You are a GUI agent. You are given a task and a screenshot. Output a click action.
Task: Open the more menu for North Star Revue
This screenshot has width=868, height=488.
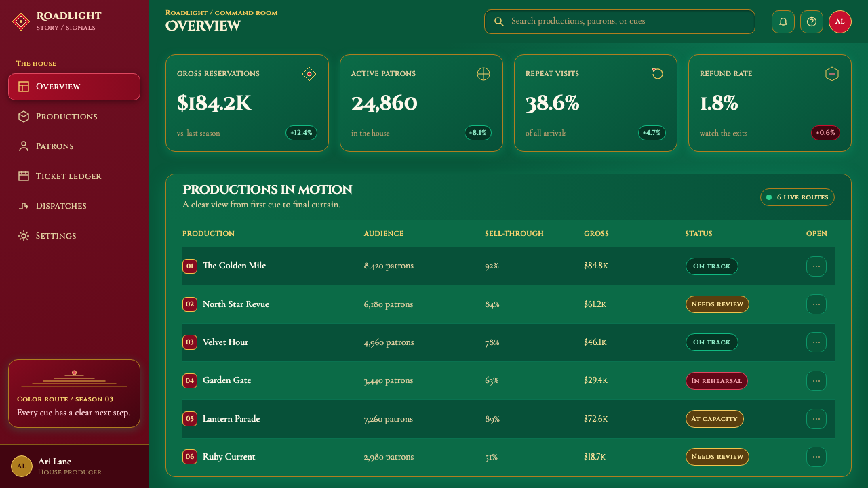pyautogui.click(x=816, y=304)
